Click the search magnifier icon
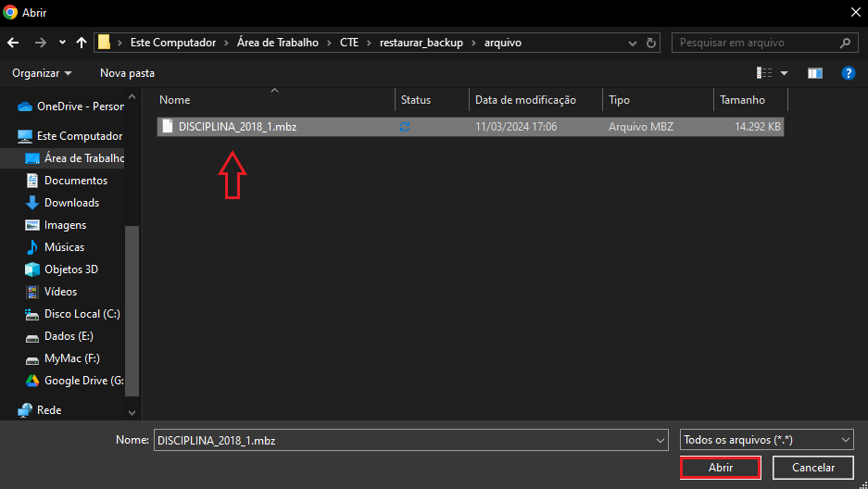The width and height of the screenshot is (868, 489). click(844, 43)
